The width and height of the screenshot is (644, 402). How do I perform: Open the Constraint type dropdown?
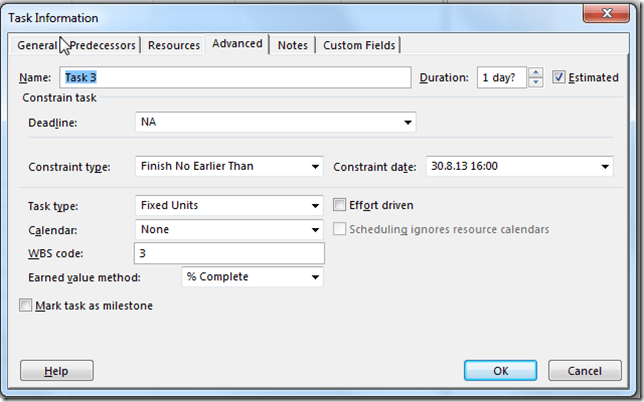[x=315, y=167]
